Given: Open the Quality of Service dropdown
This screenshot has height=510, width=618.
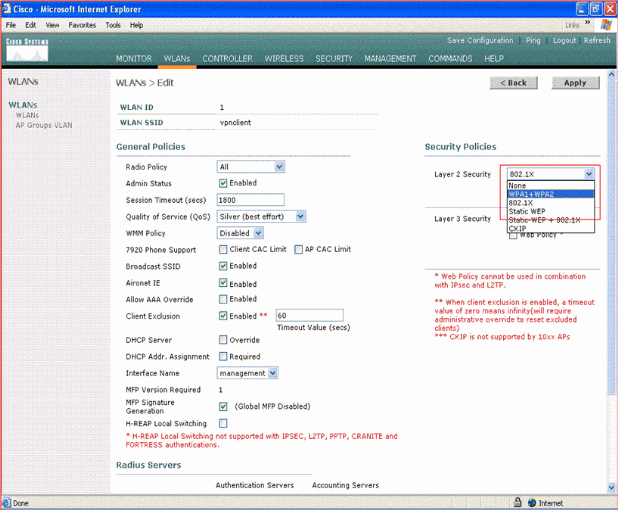Looking at the screenshot, I should pos(261,216).
